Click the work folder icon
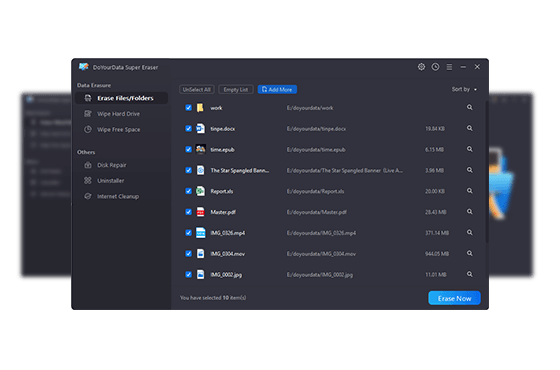The image size is (560, 370). click(200, 108)
